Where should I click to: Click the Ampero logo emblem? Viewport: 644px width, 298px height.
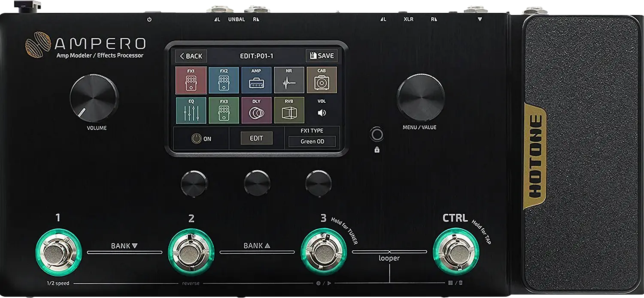(x=38, y=44)
